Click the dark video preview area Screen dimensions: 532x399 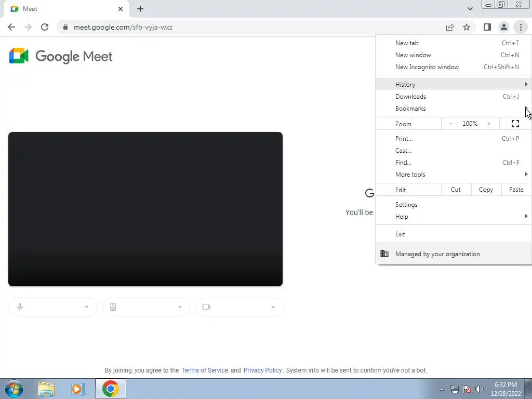coord(145,209)
